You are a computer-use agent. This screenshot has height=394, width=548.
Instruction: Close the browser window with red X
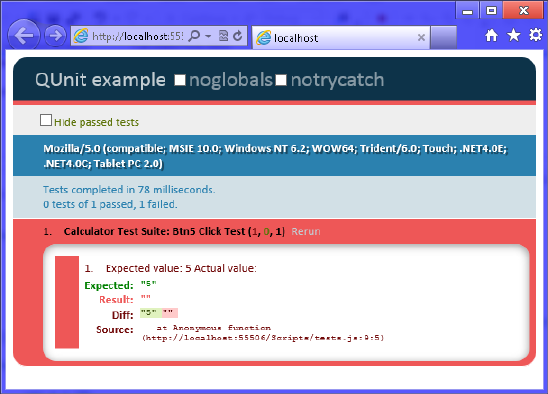coord(524,11)
